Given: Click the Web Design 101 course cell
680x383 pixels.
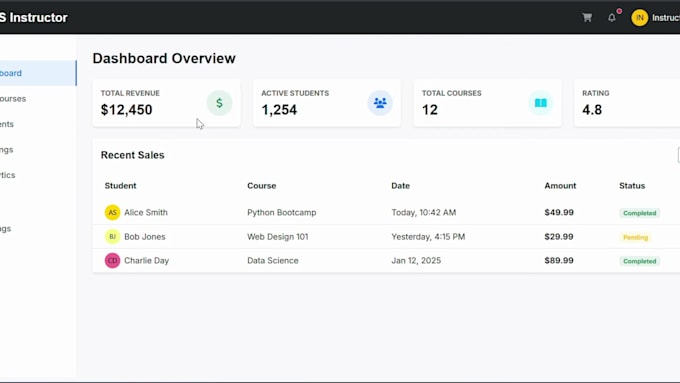Looking at the screenshot, I should click(278, 237).
